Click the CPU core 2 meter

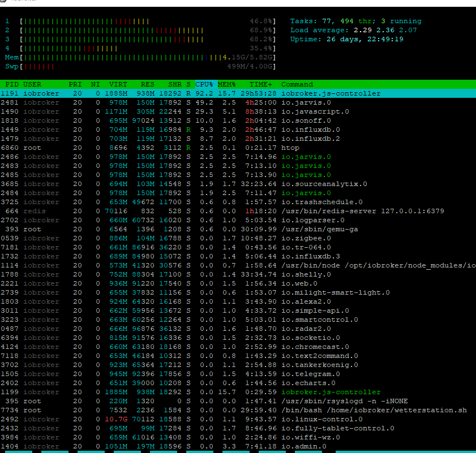pos(140,31)
